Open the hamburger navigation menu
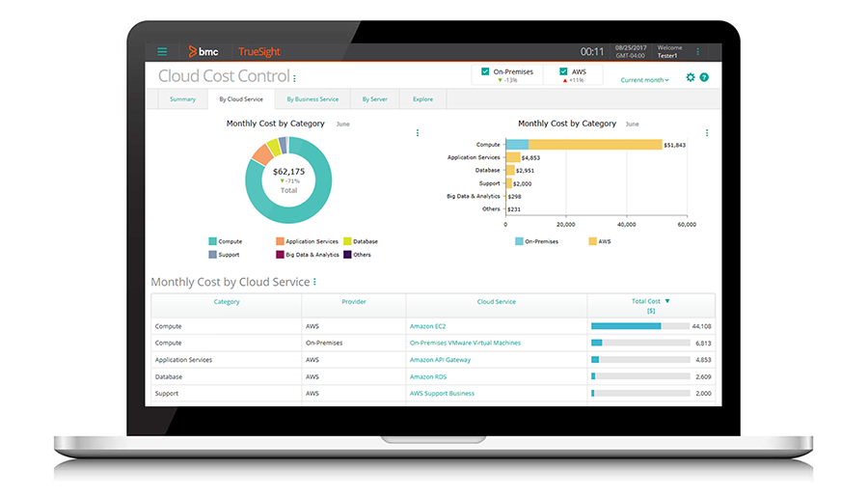Viewport: 868px width, 498px height. pyautogui.click(x=162, y=51)
